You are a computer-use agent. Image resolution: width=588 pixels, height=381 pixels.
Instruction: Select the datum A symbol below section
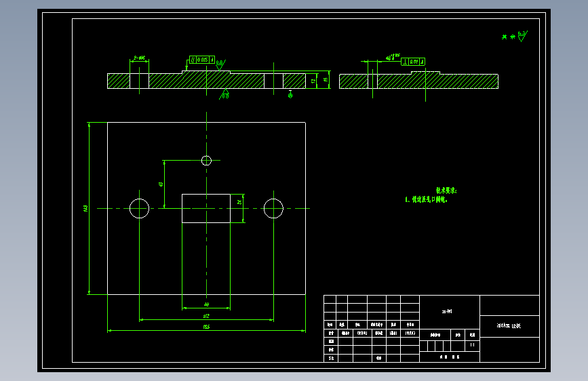pos(290,94)
